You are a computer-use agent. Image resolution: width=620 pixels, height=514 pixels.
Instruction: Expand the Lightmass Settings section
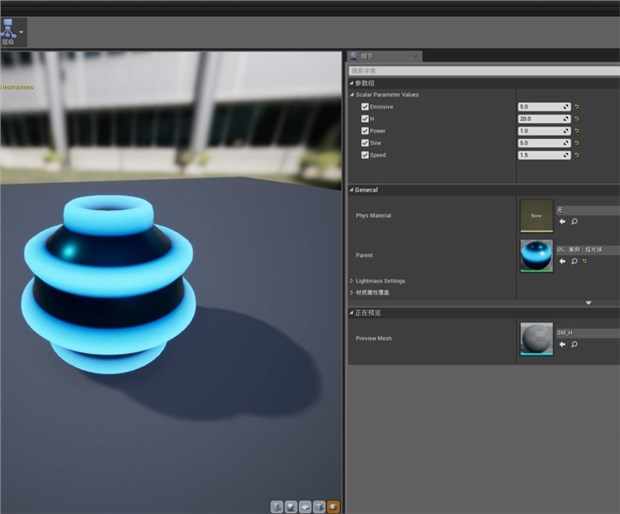(351, 281)
